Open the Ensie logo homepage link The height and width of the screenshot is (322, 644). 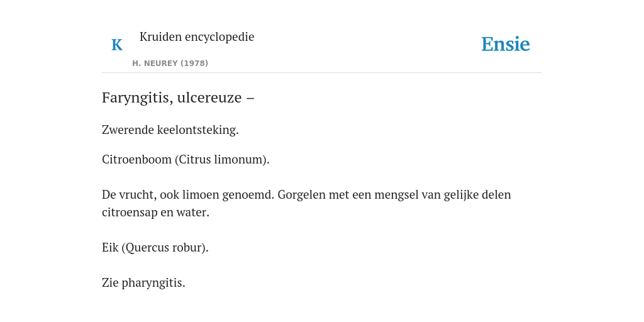click(505, 45)
